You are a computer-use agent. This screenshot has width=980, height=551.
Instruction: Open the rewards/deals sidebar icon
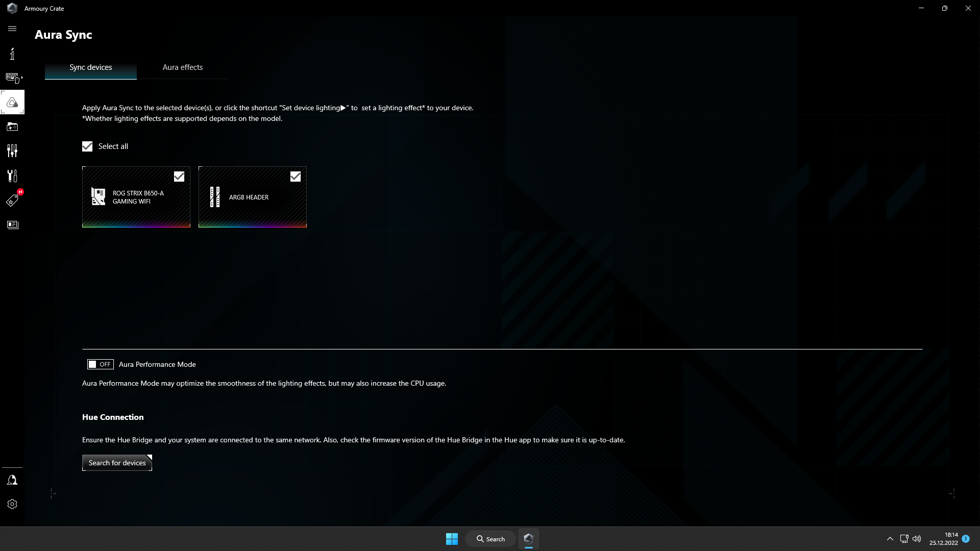click(x=12, y=200)
